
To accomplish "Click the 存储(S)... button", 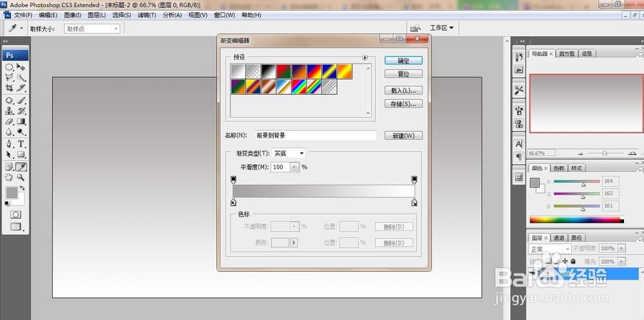I will [403, 104].
